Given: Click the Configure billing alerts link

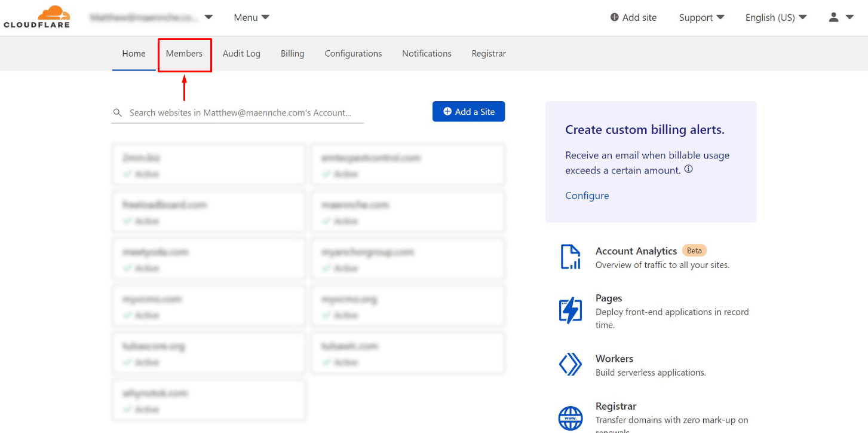Looking at the screenshot, I should 587,196.
